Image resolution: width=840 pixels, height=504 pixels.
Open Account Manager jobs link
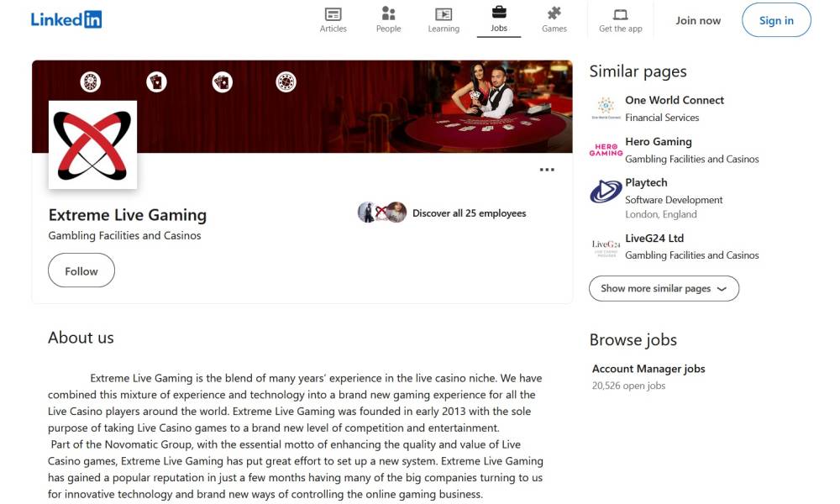pyautogui.click(x=648, y=369)
